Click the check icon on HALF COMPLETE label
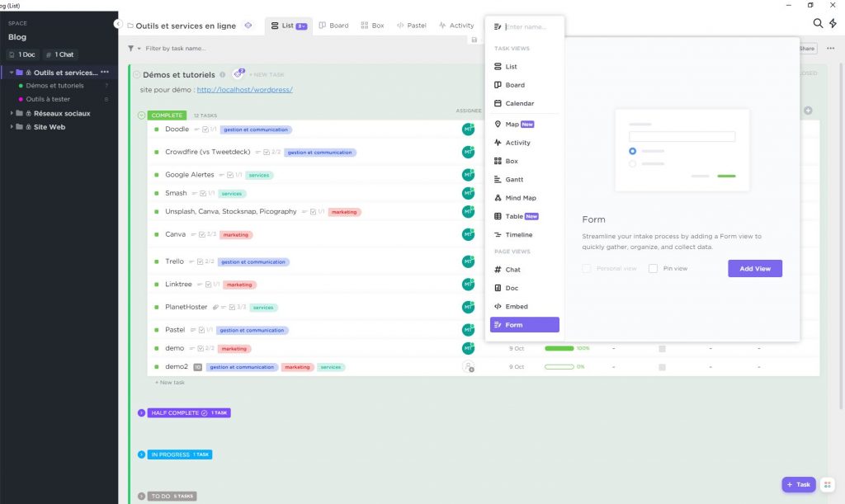Image resolution: width=845 pixels, height=504 pixels. coord(205,413)
